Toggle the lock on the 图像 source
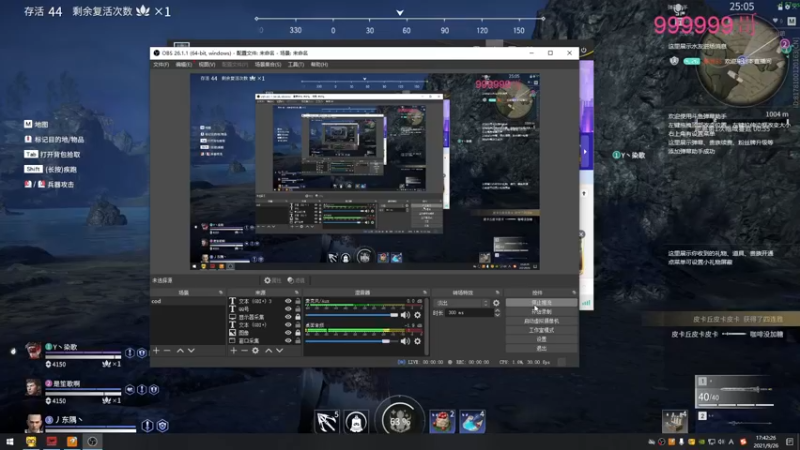This screenshot has width=800, height=450. coord(298,333)
